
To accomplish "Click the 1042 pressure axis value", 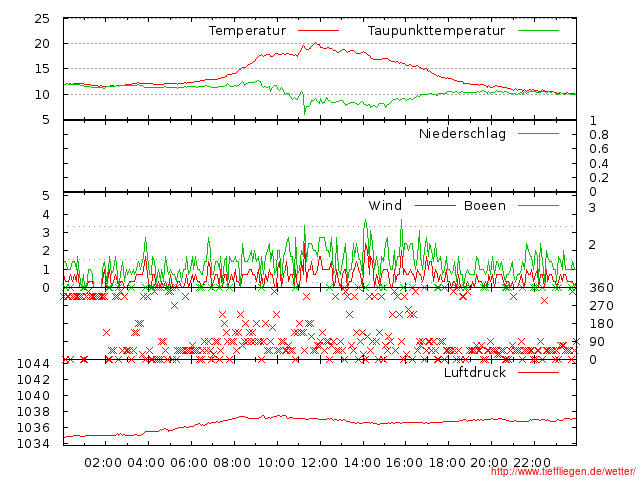I will [33, 380].
